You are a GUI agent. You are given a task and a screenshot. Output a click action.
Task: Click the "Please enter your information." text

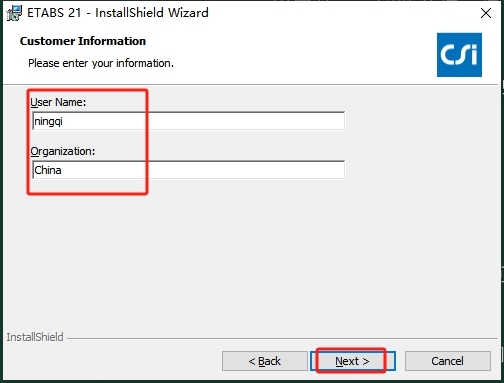101,63
